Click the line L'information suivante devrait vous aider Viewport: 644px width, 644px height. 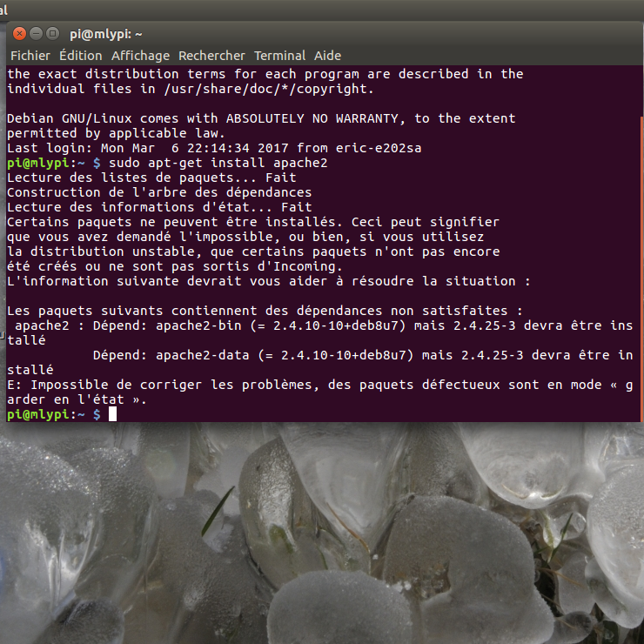[269, 281]
